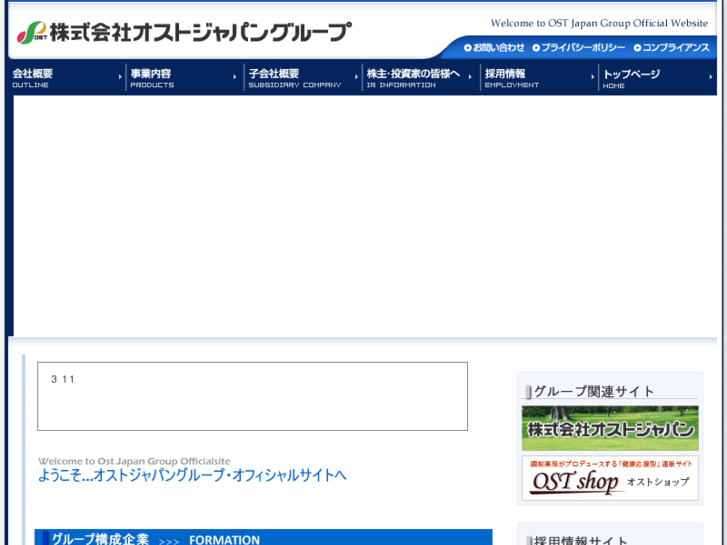Click the arrow beside 株主・投資家の皆様へ
Image resolution: width=727 pixels, height=545 pixels.
click(470, 77)
